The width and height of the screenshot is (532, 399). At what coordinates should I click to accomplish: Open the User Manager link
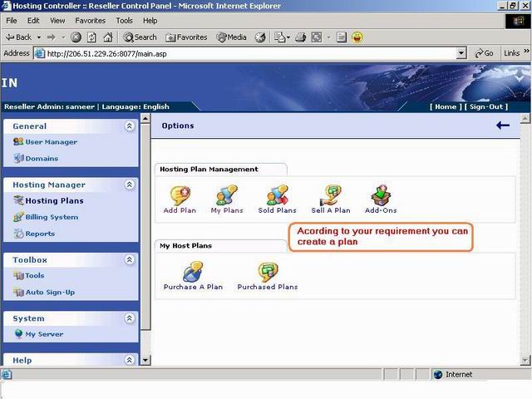click(x=52, y=142)
